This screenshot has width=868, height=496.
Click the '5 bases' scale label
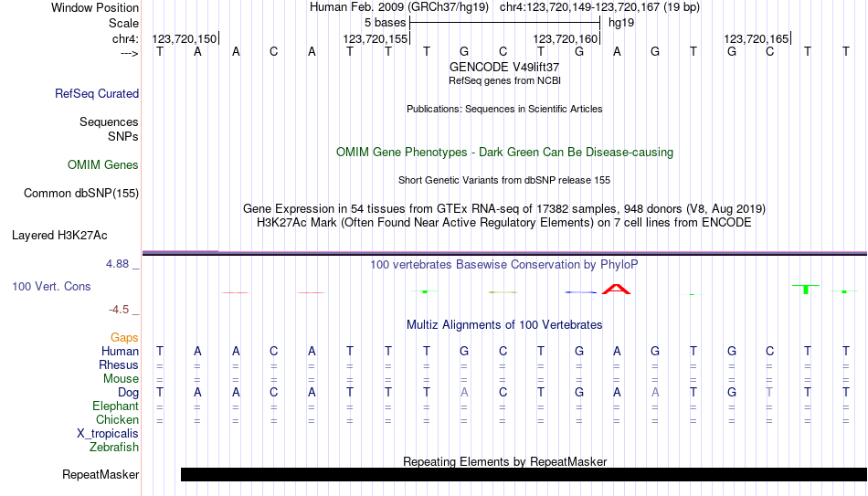point(385,23)
